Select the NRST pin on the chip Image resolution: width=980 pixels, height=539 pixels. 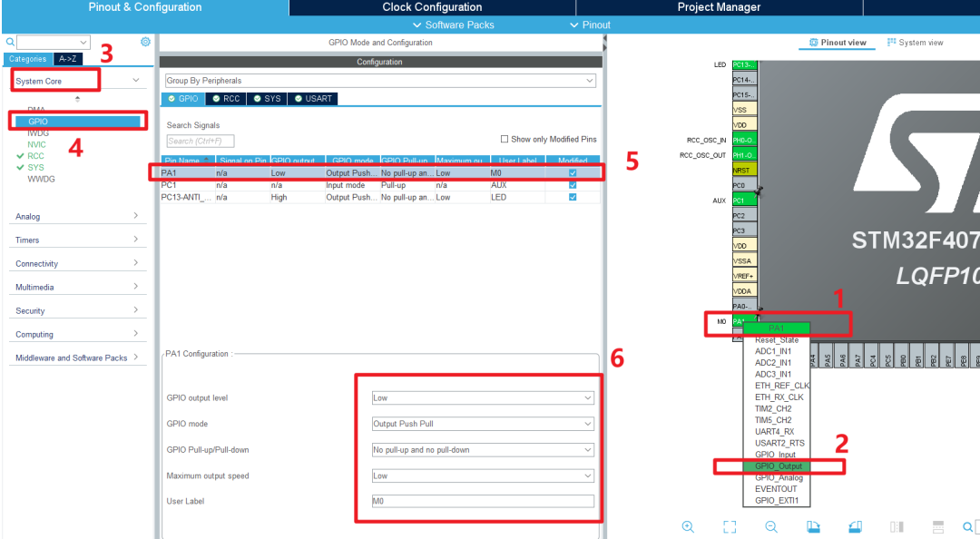click(x=744, y=170)
